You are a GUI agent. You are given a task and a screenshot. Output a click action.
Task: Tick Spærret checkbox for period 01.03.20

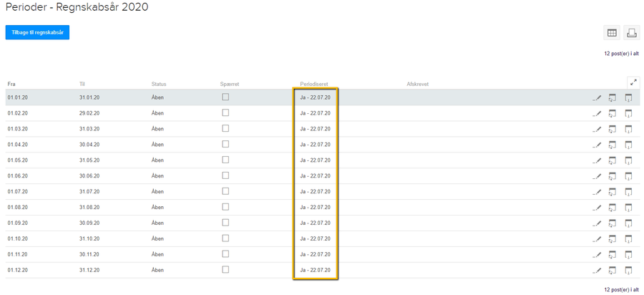tap(225, 128)
